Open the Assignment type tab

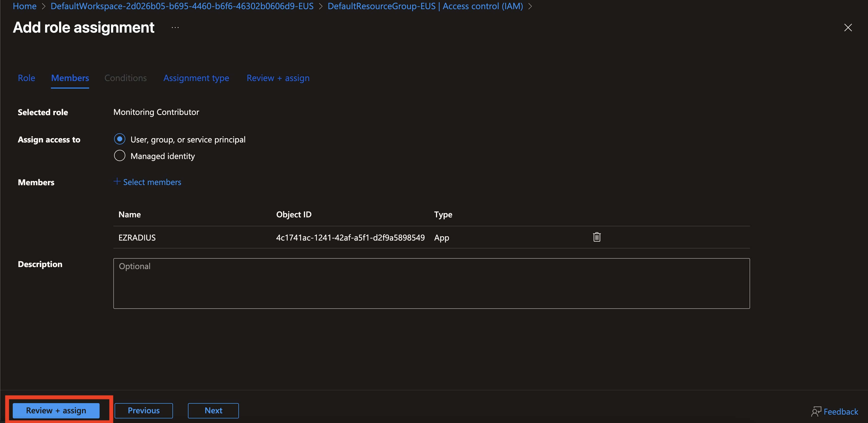click(196, 78)
